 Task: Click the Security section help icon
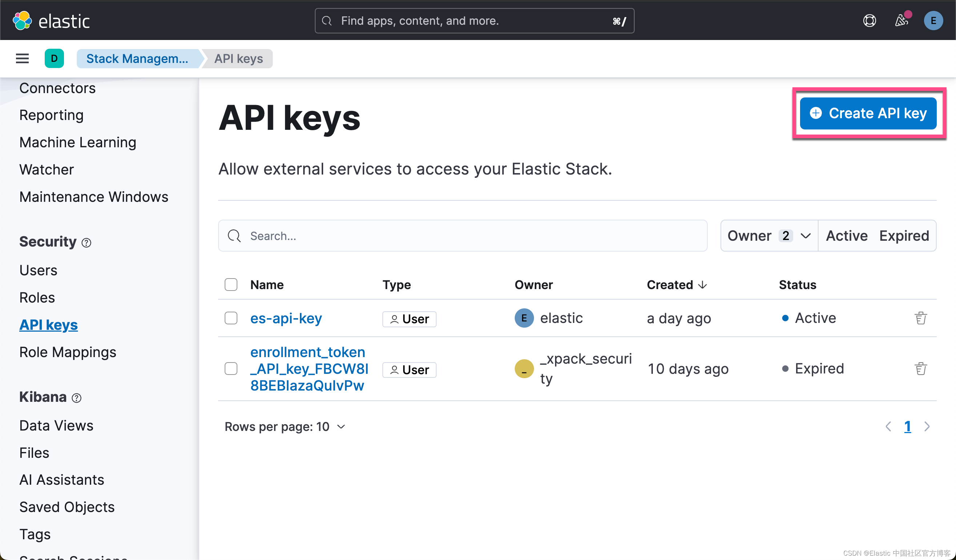[x=87, y=243]
